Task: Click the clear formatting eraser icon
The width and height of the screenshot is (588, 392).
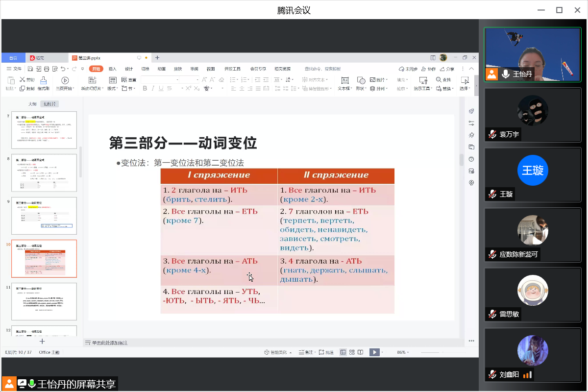Action: point(221,79)
